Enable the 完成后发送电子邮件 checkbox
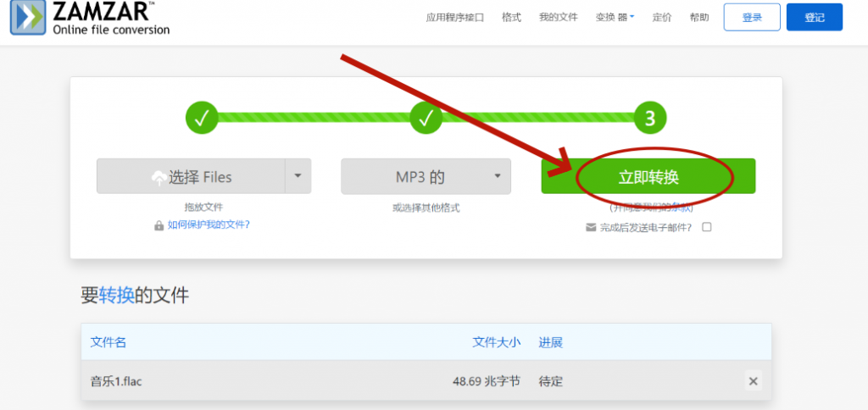The width and height of the screenshot is (868, 410). tap(707, 227)
